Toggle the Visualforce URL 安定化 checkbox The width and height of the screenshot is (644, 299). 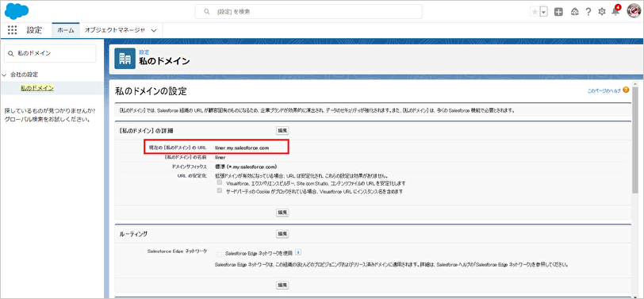220,182
